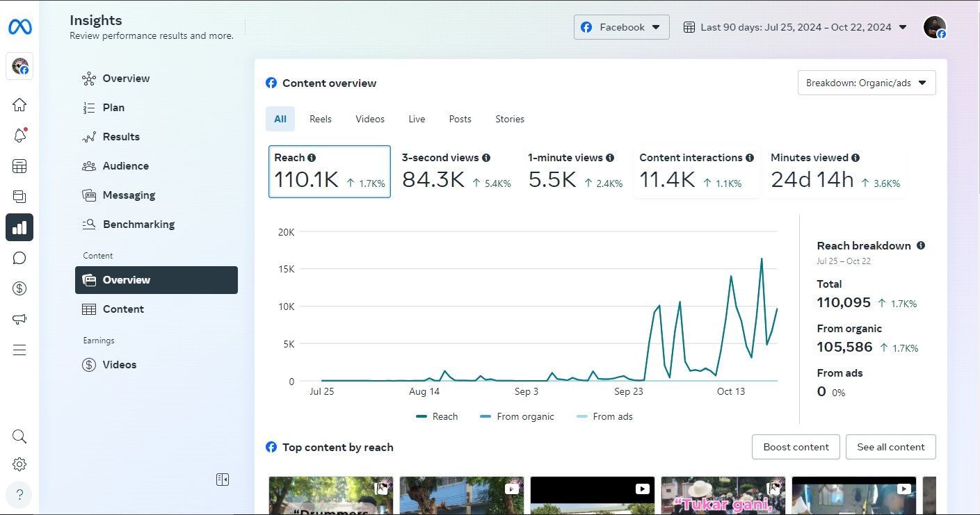980x515 pixels.
Task: Switch to the Reels tab
Action: (321, 119)
